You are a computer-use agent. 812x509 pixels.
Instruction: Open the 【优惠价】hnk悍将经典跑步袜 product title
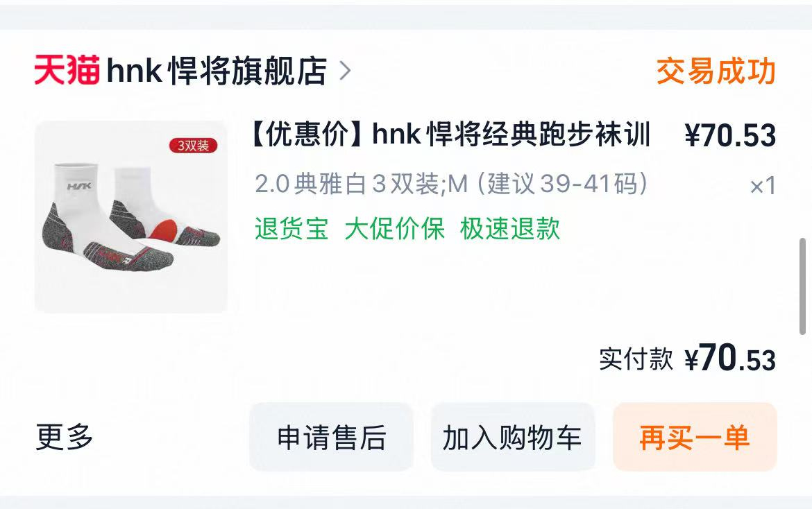click(x=450, y=135)
